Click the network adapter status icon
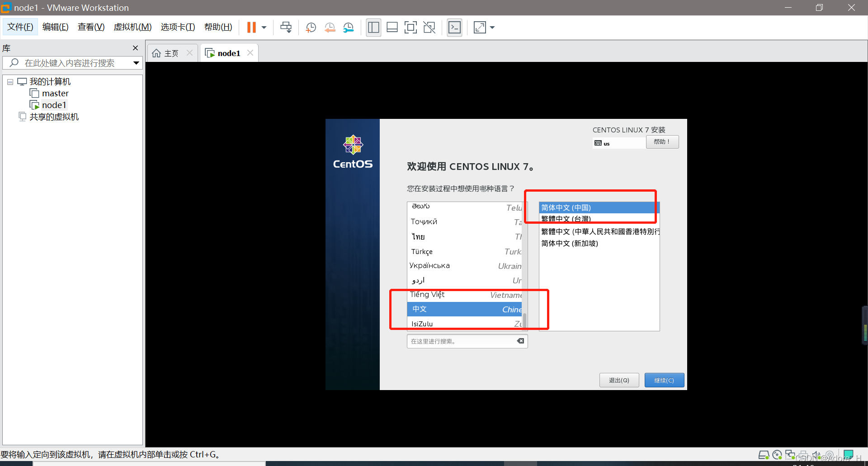 [790, 455]
